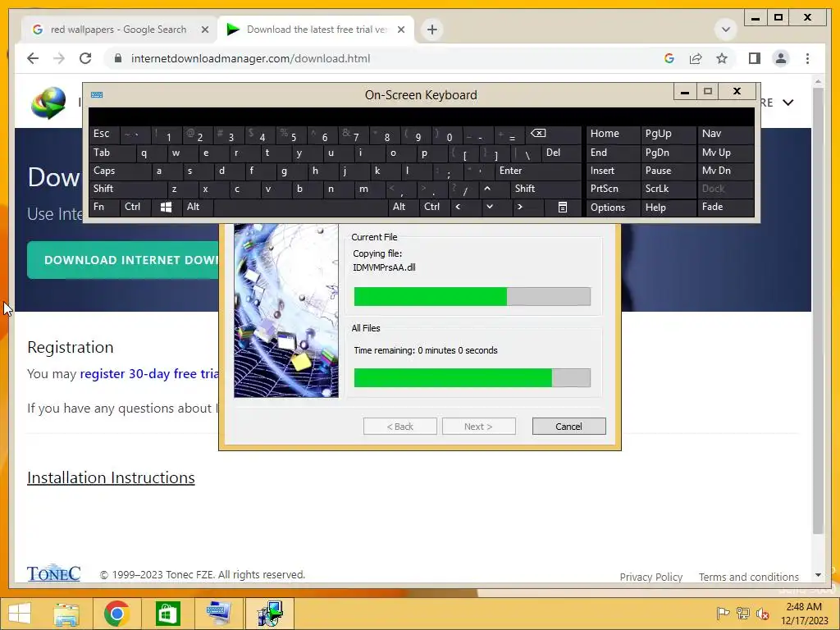The width and height of the screenshot is (840, 630).
Task: Click the Windows logo key on On-Screen Keyboard
Action: point(166,207)
